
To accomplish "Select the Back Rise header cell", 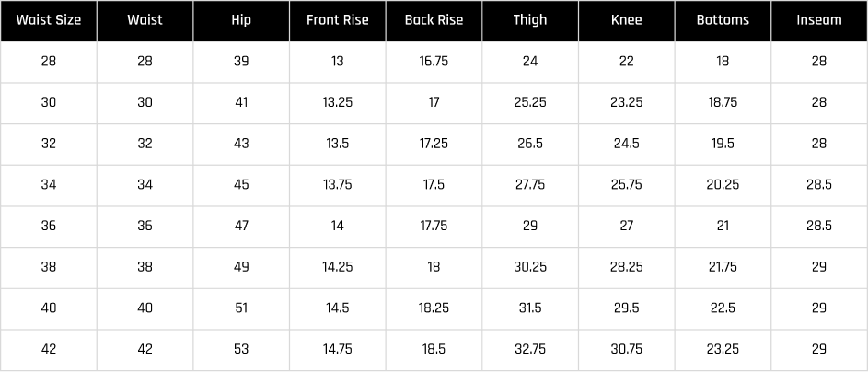I will 434,20.
